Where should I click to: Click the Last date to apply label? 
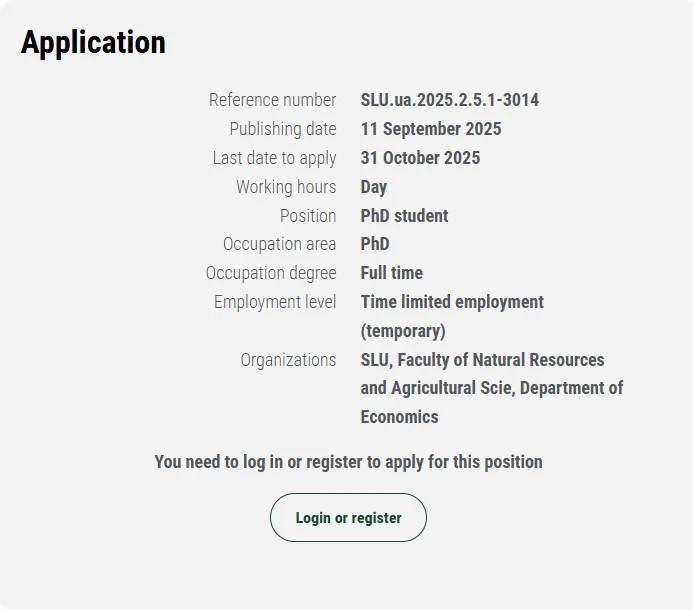(274, 158)
